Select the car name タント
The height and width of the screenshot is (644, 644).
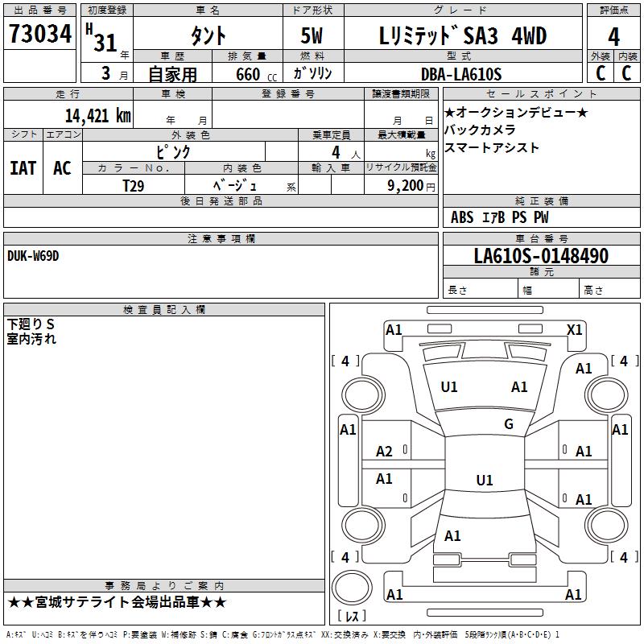coord(208,35)
